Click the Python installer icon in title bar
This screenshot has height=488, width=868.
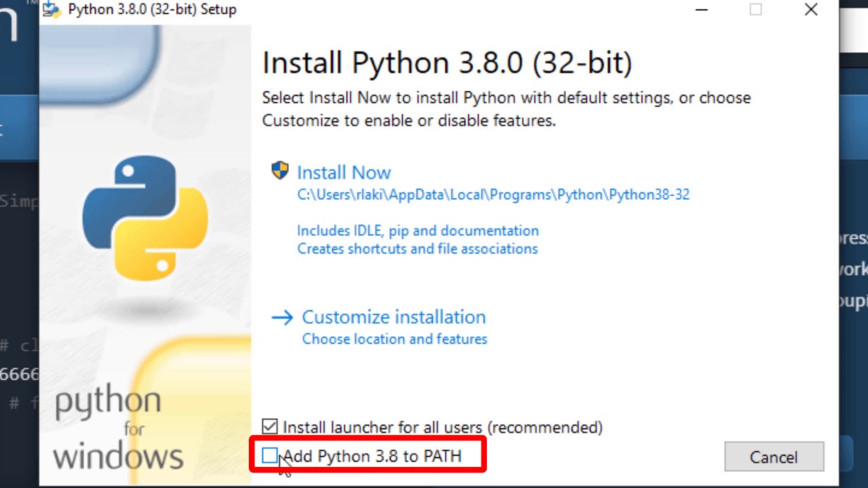coord(52,9)
